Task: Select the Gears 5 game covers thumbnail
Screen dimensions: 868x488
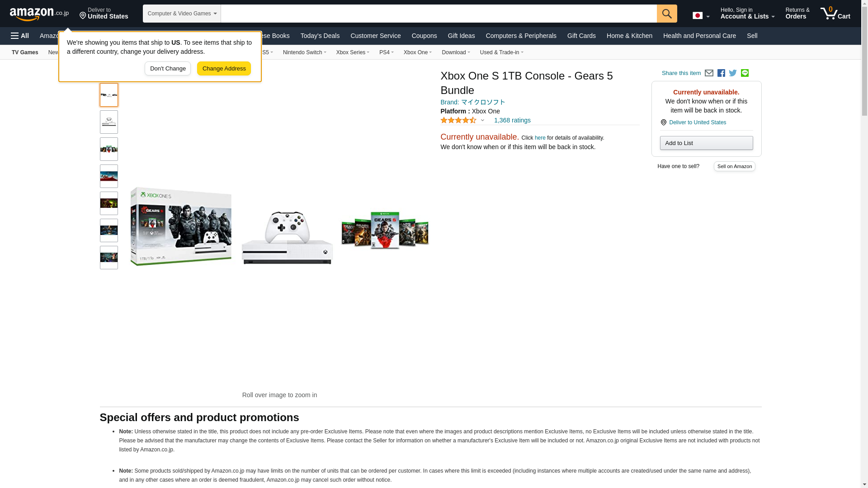Action: [108, 149]
